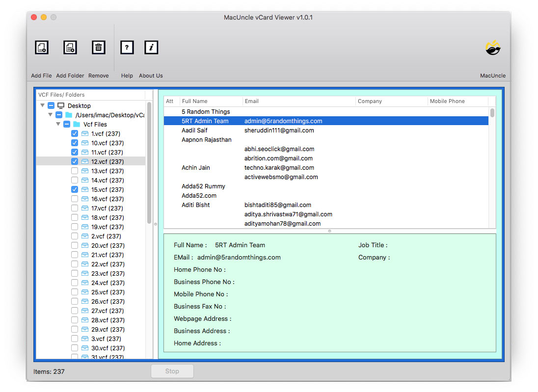Click the Add Folder toolbar icon
538x392 pixels.
point(70,47)
